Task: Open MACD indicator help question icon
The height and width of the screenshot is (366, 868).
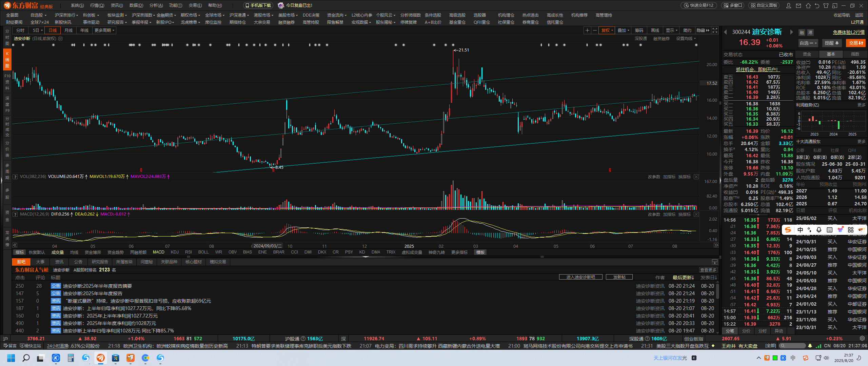Action: (15, 214)
